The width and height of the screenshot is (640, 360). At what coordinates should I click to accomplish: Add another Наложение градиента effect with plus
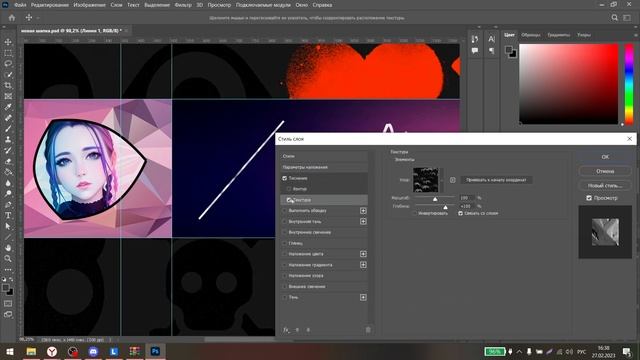click(363, 265)
